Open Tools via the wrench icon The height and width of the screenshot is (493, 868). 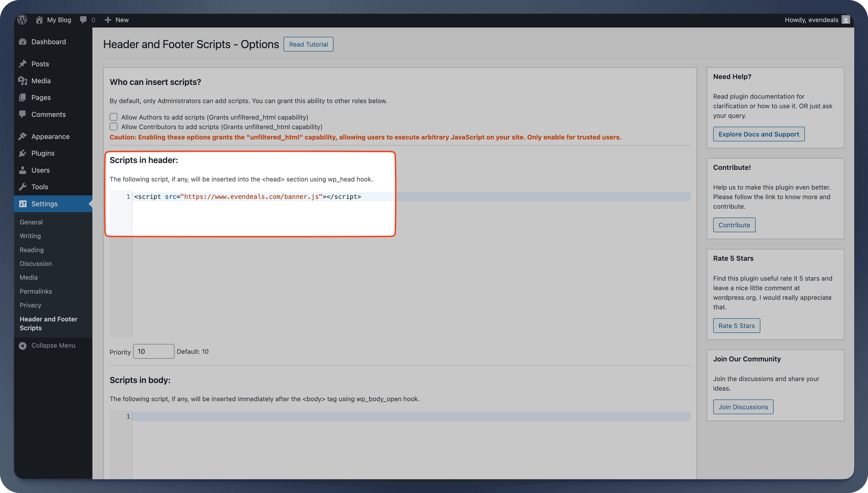pos(23,187)
